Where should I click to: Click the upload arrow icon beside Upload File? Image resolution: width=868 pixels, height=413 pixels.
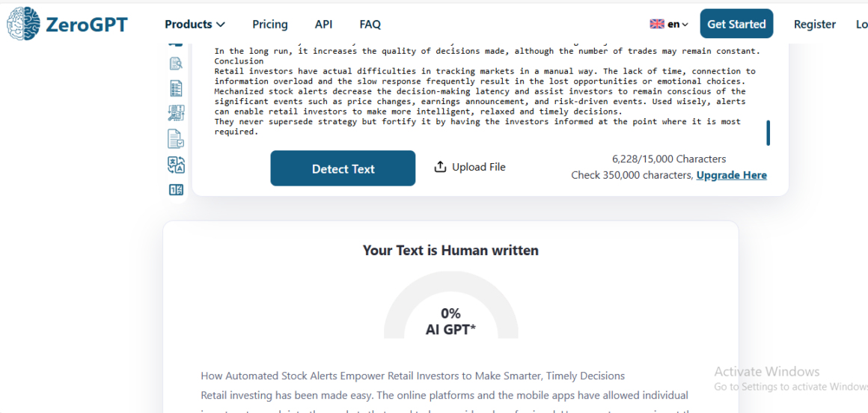click(x=440, y=167)
